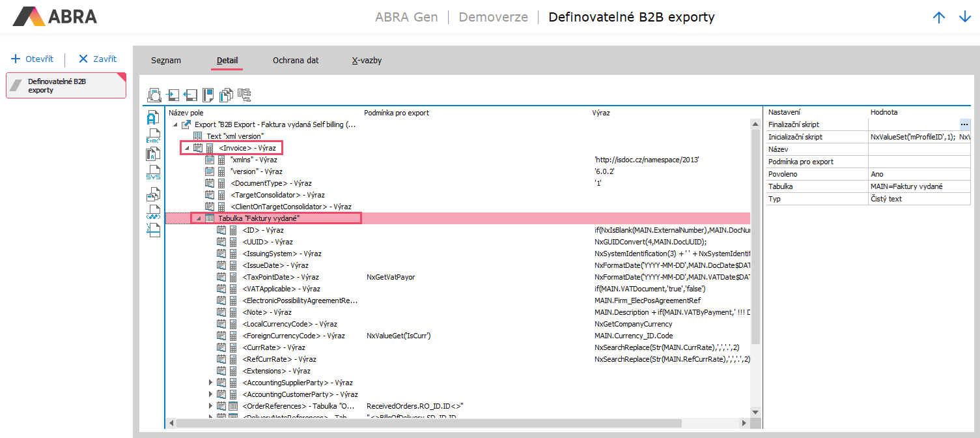Collapse the <Invoice> node

coord(187,148)
